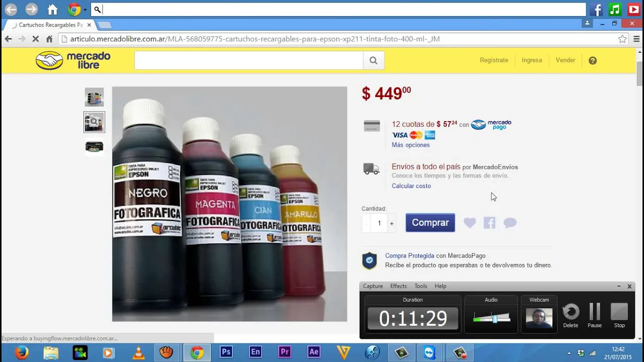The width and height of the screenshot is (644, 362).
Task: Pause the screen recording
Action: pos(595,316)
